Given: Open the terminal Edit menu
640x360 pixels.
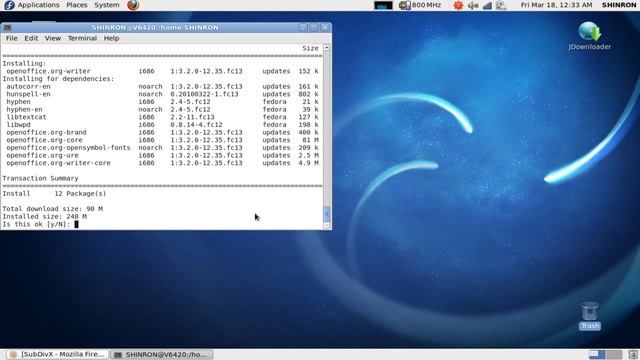Looking at the screenshot, I should click(31, 38).
